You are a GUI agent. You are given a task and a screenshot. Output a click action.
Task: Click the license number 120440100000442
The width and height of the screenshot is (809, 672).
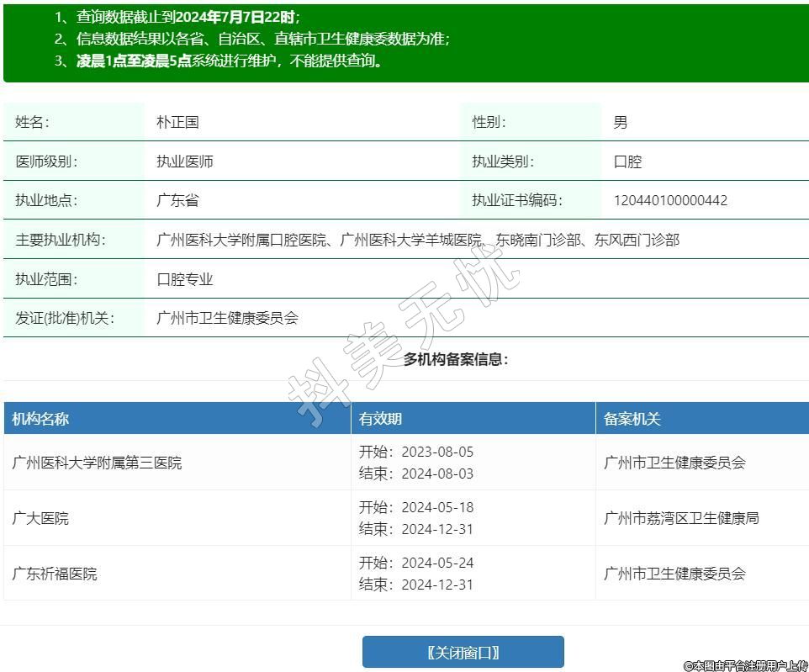tap(670, 200)
